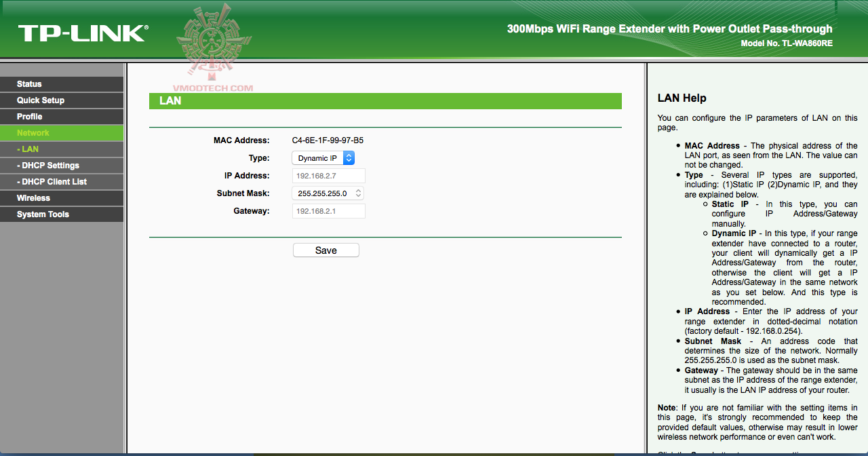Select the Profile menu item
The image size is (868, 456).
[62, 117]
